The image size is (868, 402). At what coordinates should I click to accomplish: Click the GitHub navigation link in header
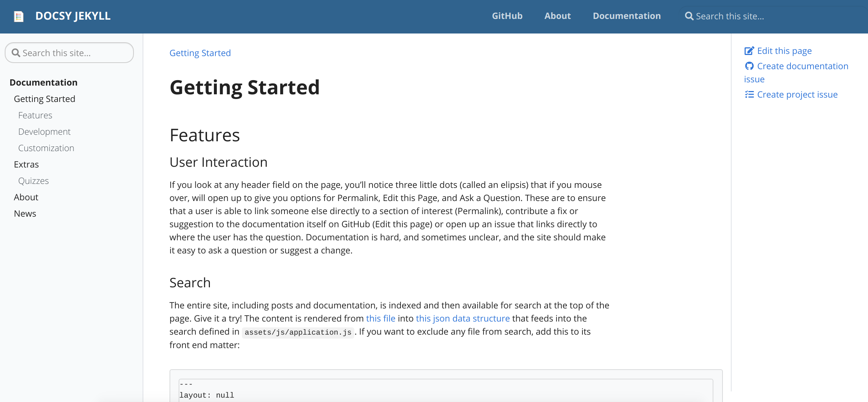click(507, 16)
